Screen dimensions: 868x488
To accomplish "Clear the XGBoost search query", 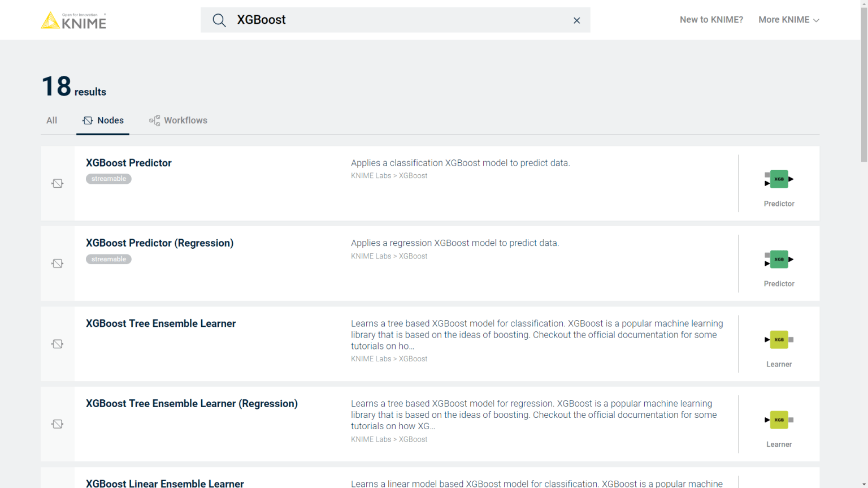I will [x=576, y=20].
